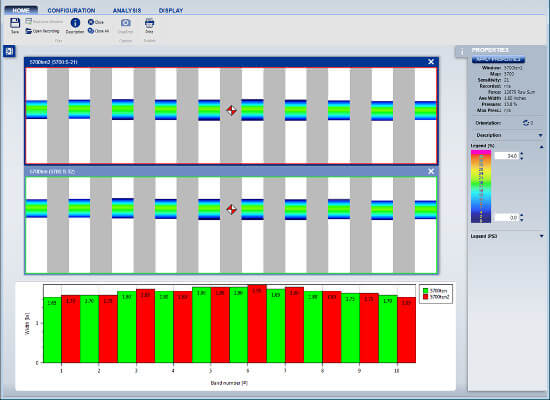Click the rainbow pressure legend color bar
Image resolution: width=550 pixels, height=400 pixels.
click(x=481, y=186)
